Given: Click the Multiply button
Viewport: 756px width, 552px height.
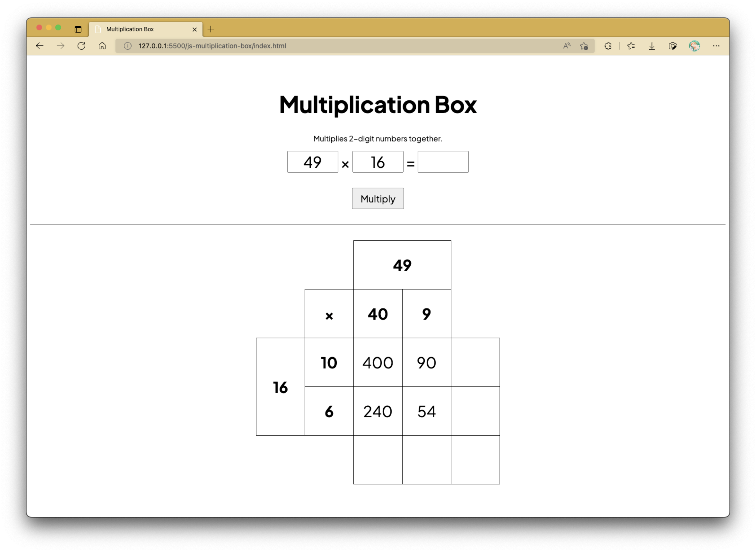Looking at the screenshot, I should (x=378, y=198).
